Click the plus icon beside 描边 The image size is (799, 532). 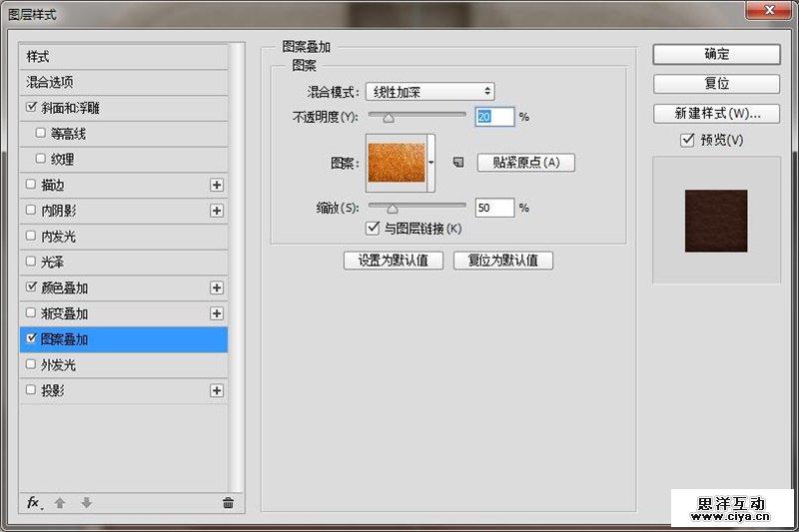[x=217, y=185]
